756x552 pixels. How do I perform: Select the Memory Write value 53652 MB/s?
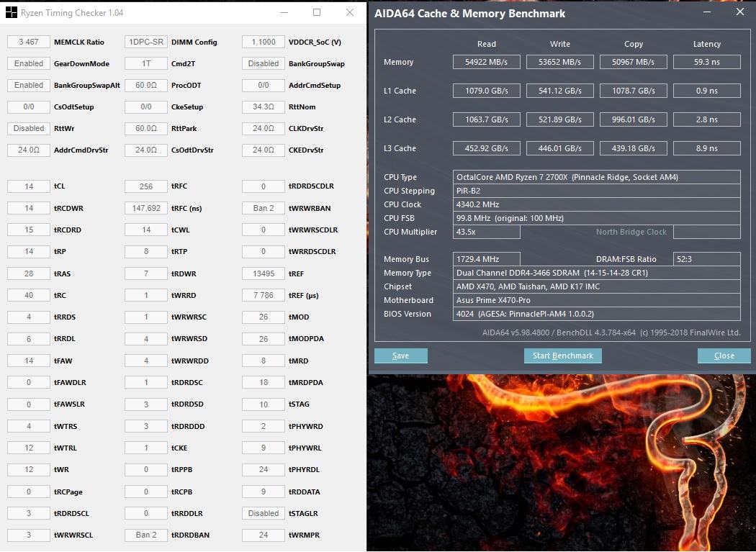point(559,62)
